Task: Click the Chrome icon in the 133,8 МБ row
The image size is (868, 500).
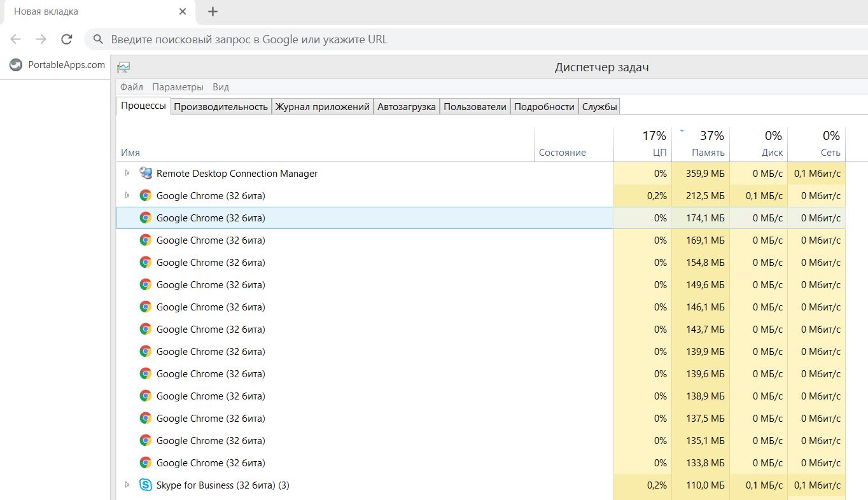Action: [x=146, y=463]
